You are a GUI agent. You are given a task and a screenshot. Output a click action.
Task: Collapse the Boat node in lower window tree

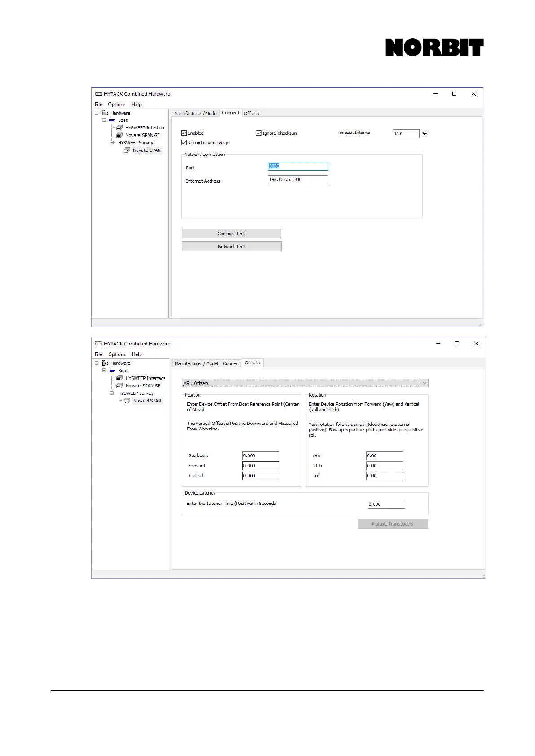click(104, 371)
